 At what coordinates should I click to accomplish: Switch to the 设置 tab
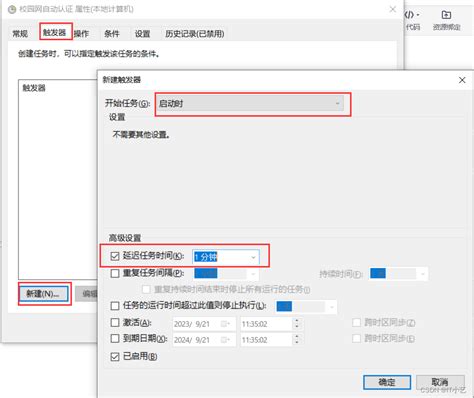(x=142, y=34)
